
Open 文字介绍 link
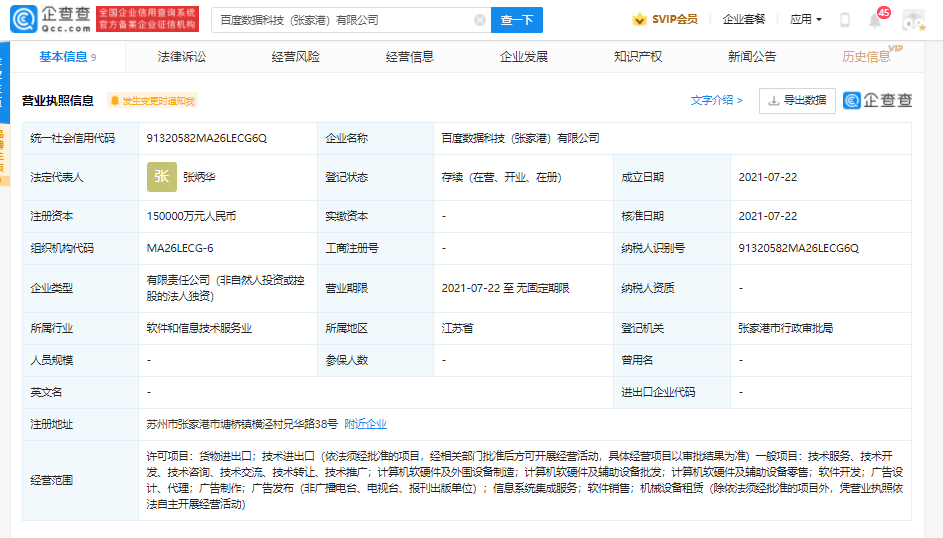pos(716,100)
